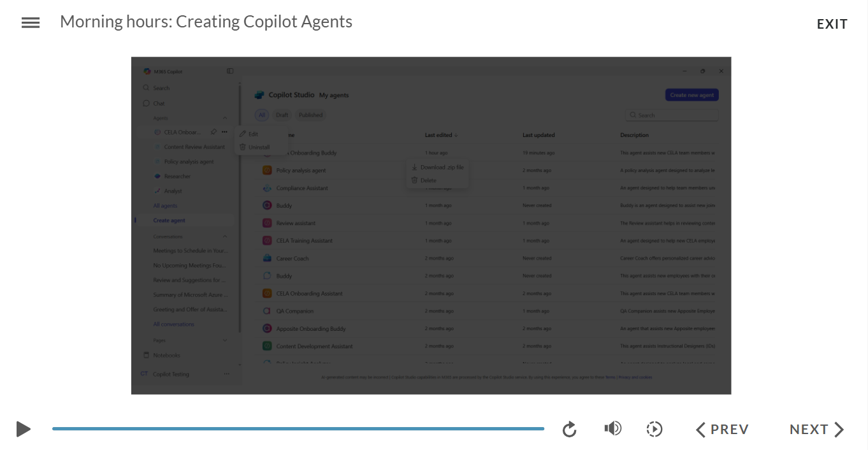This screenshot has height=450, width=868.
Task: Focus the My agents Search field
Action: tap(672, 115)
